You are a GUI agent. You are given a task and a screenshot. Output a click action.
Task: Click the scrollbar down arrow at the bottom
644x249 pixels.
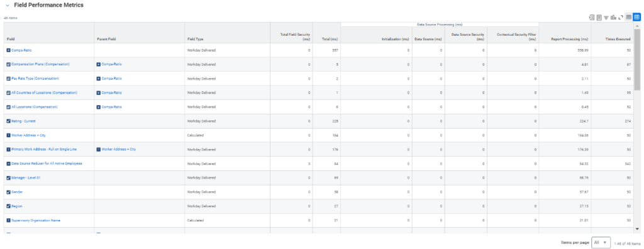click(637, 229)
